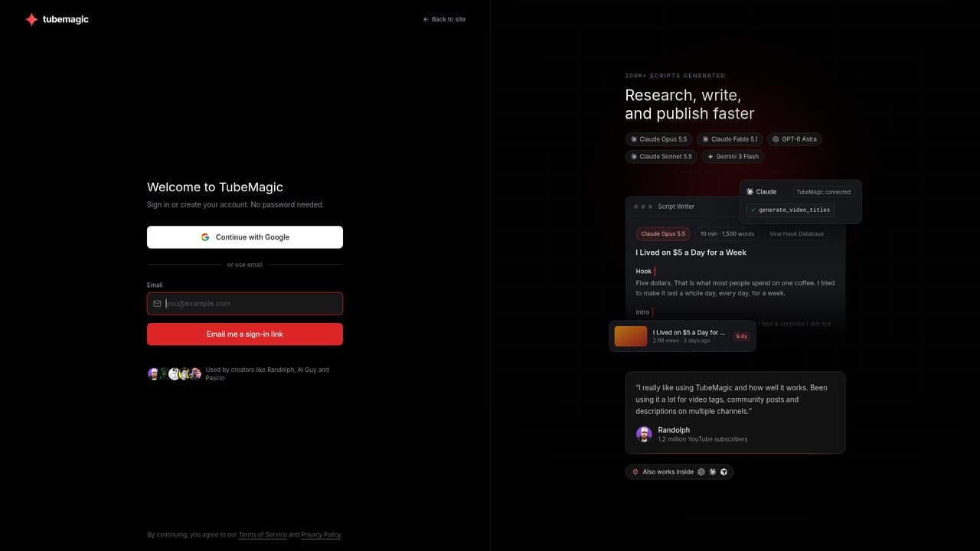This screenshot has height=551, width=980.
Task: Click the last round logo in Also works inside
Action: click(x=724, y=472)
